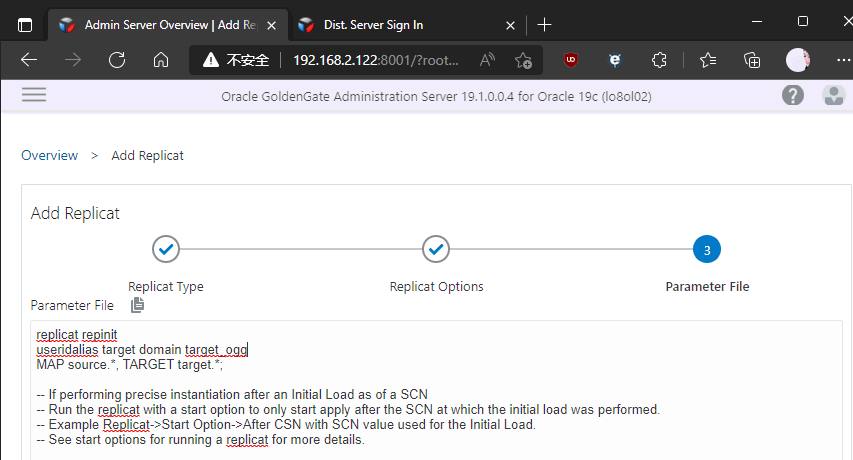Copy parameter file using the clipboard icon

[138, 304]
